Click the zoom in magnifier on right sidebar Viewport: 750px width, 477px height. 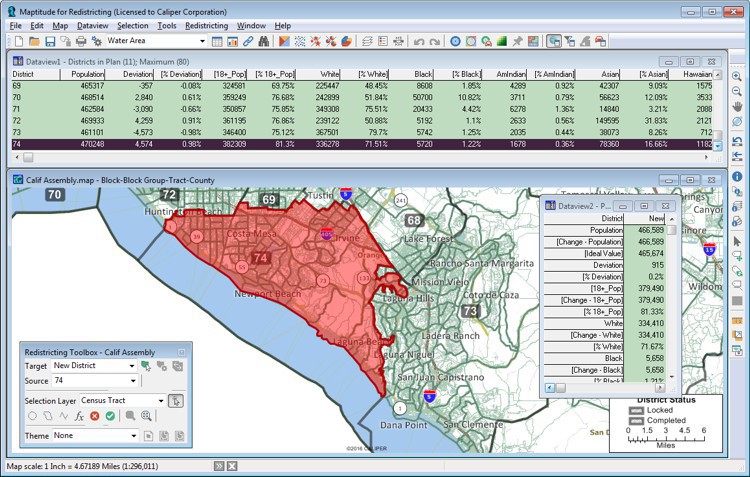[737, 76]
